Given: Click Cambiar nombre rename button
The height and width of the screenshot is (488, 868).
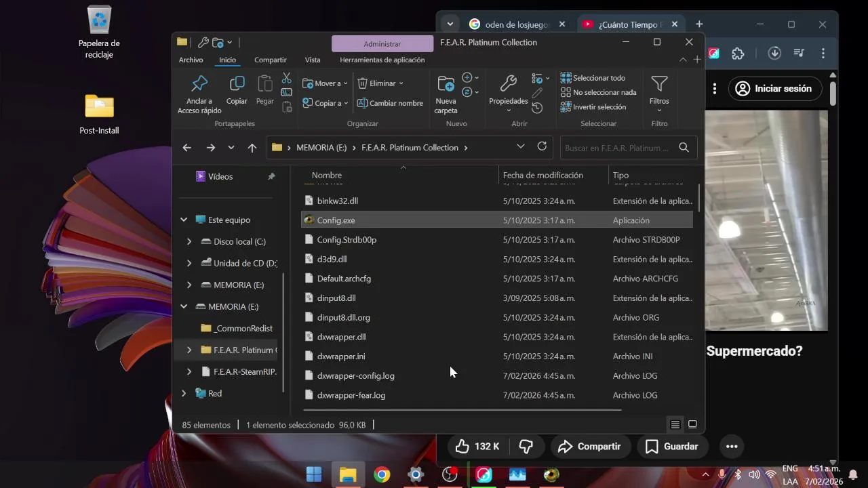Looking at the screenshot, I should (390, 103).
